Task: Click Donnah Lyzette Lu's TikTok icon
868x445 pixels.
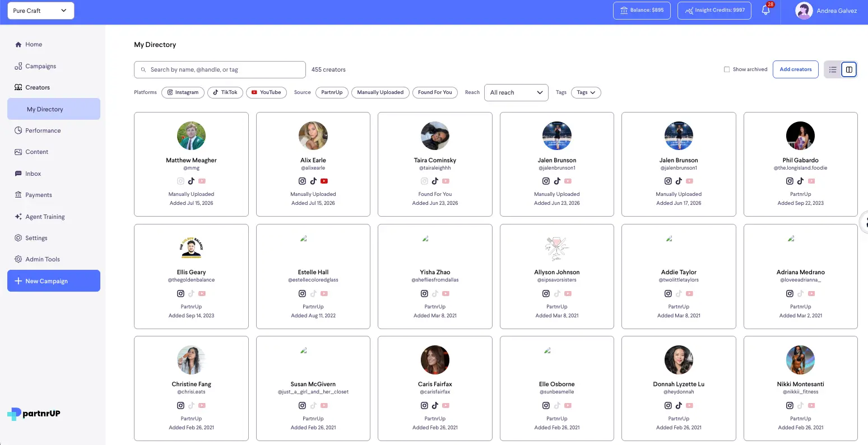Action: point(679,405)
